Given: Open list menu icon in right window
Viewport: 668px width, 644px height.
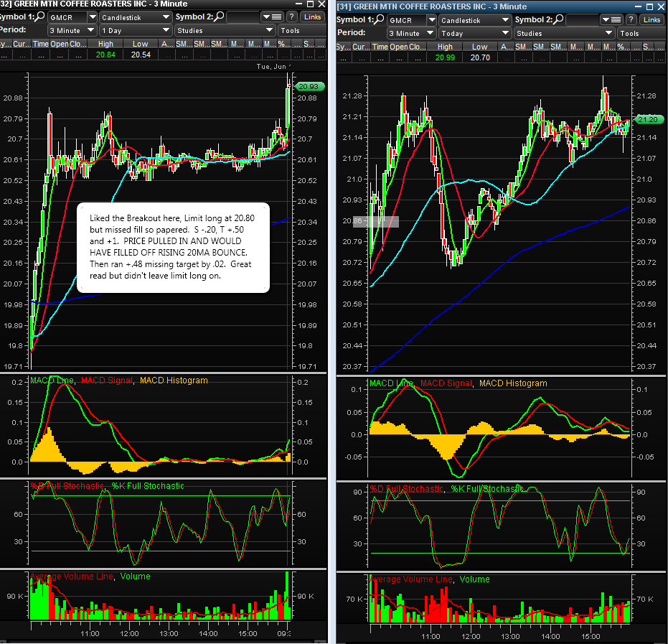Looking at the screenshot, I should [611, 20].
